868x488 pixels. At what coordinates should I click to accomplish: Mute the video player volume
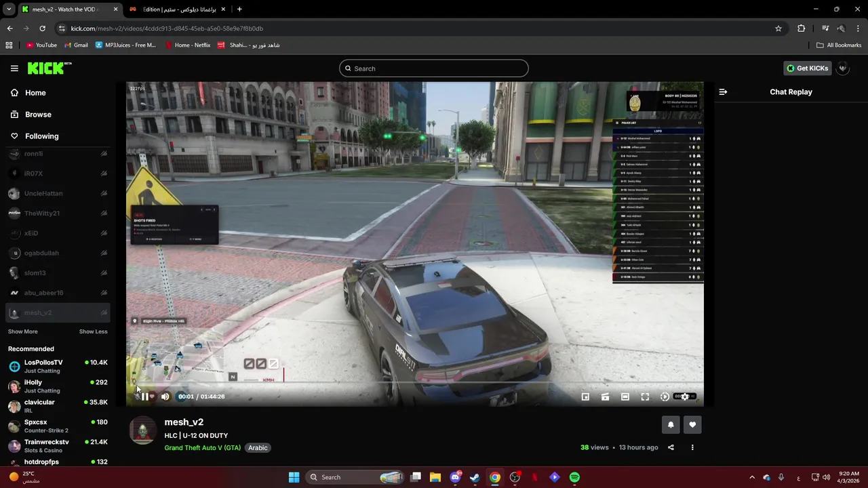[165, 396]
